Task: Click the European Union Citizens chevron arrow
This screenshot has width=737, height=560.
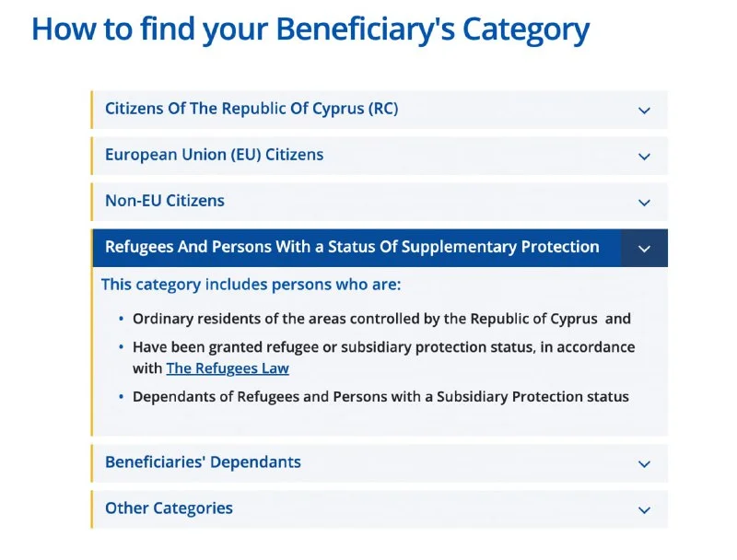Action: [x=644, y=157]
